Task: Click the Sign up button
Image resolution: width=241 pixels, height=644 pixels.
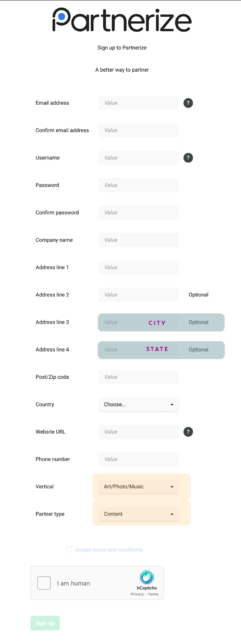Action: coord(45,623)
